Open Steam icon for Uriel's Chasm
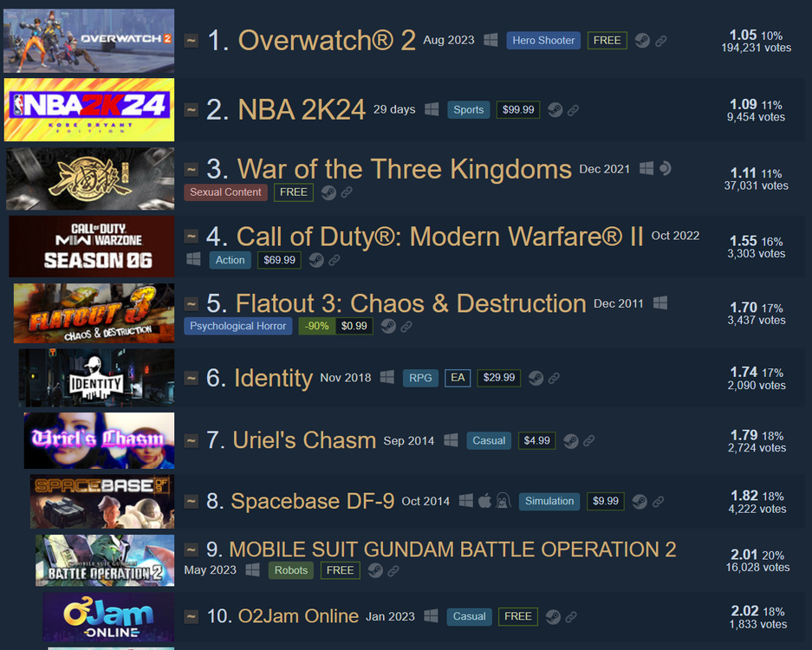 [571, 441]
